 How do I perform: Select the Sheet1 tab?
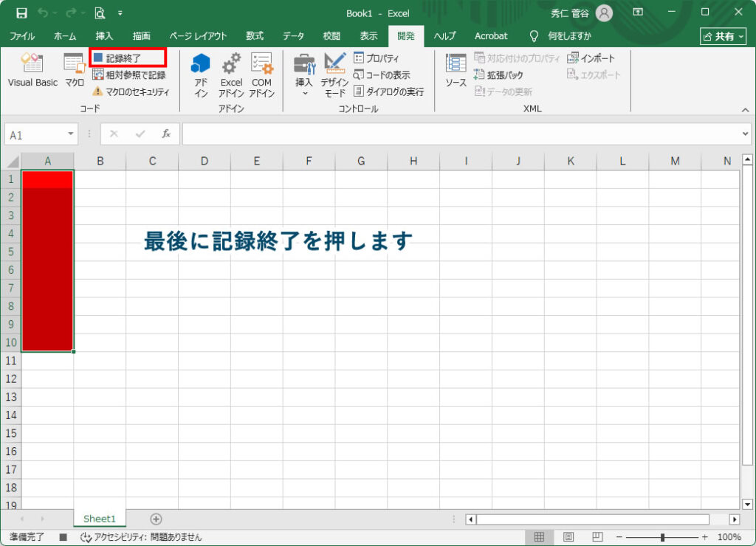(x=100, y=519)
